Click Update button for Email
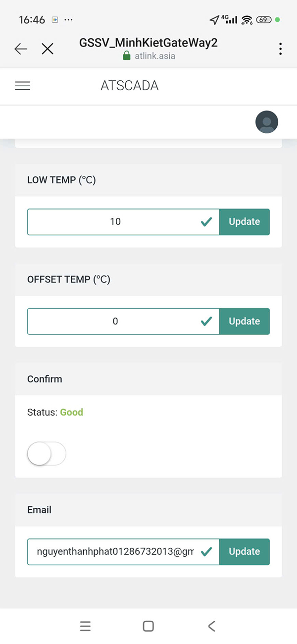The height and width of the screenshot is (644, 297). [244, 552]
